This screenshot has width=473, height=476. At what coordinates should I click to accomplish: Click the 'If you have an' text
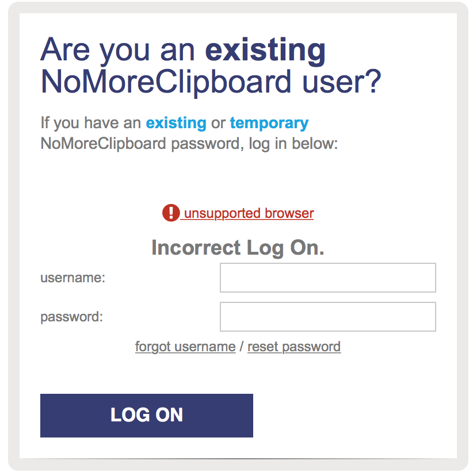(x=91, y=123)
